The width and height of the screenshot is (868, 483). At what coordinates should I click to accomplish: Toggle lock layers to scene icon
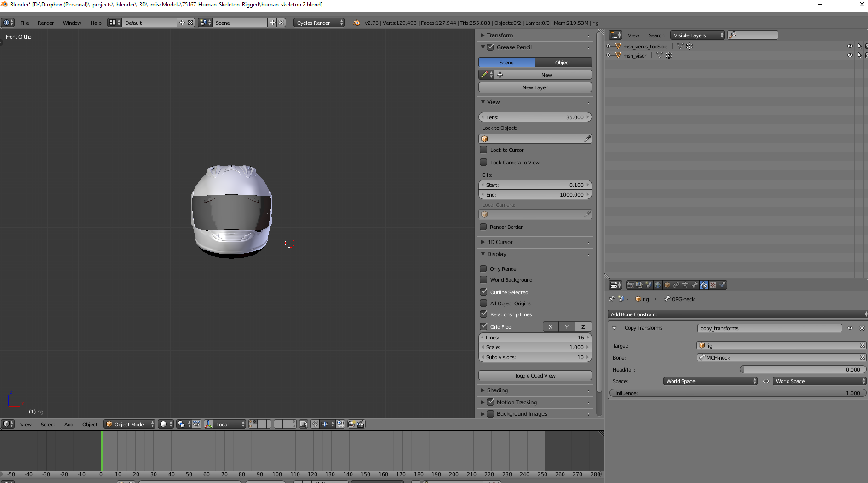tap(304, 424)
